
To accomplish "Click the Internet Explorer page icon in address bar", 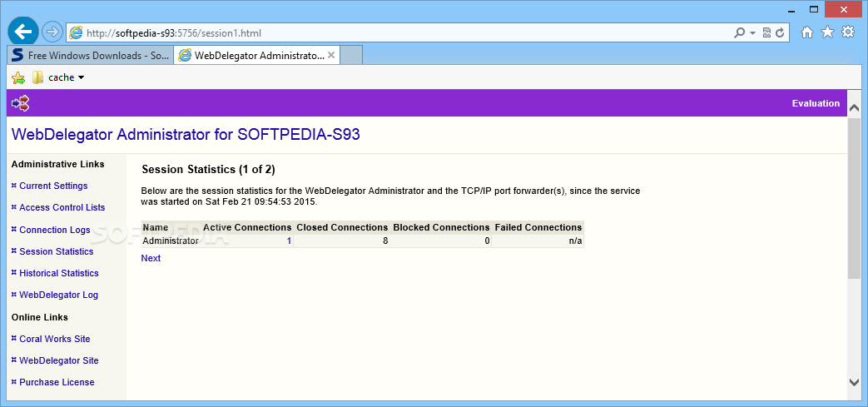I will pyautogui.click(x=76, y=32).
